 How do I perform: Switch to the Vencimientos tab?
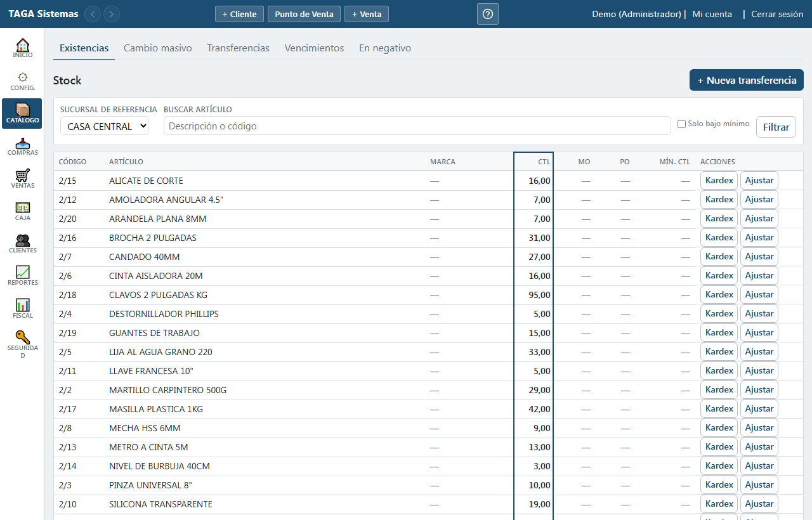314,48
